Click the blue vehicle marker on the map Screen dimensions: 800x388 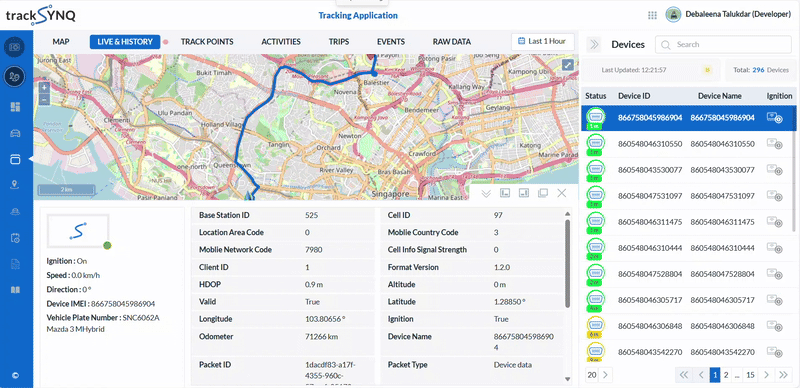(248, 195)
